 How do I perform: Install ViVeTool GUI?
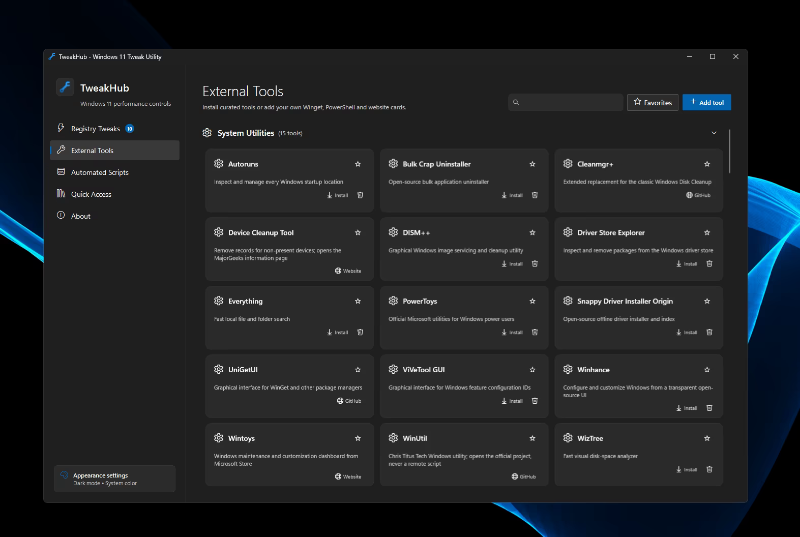512,401
